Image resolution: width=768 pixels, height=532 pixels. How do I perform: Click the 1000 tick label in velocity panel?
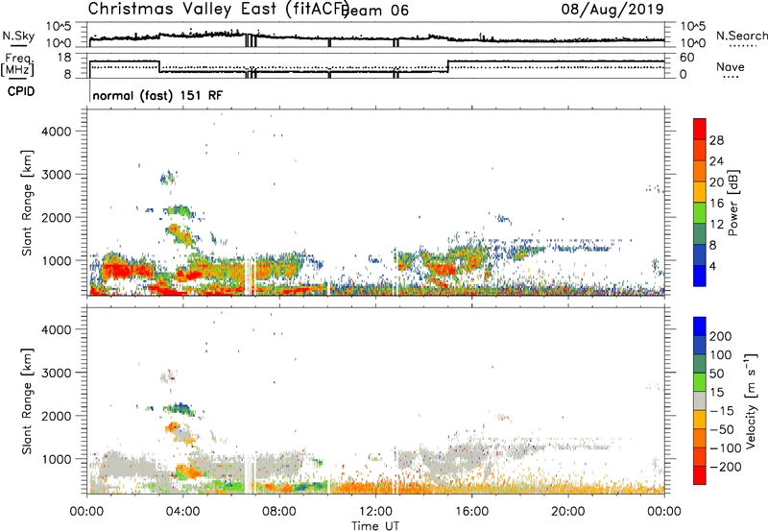coord(57,459)
